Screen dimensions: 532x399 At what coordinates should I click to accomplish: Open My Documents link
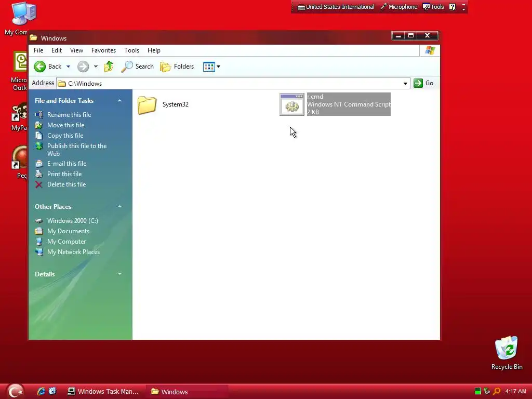click(68, 231)
